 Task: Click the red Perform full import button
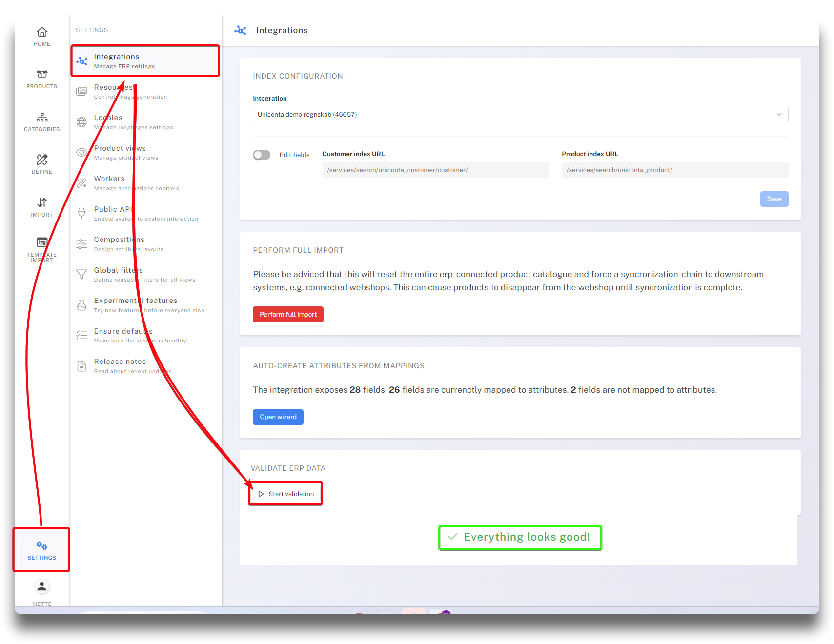tap(288, 315)
